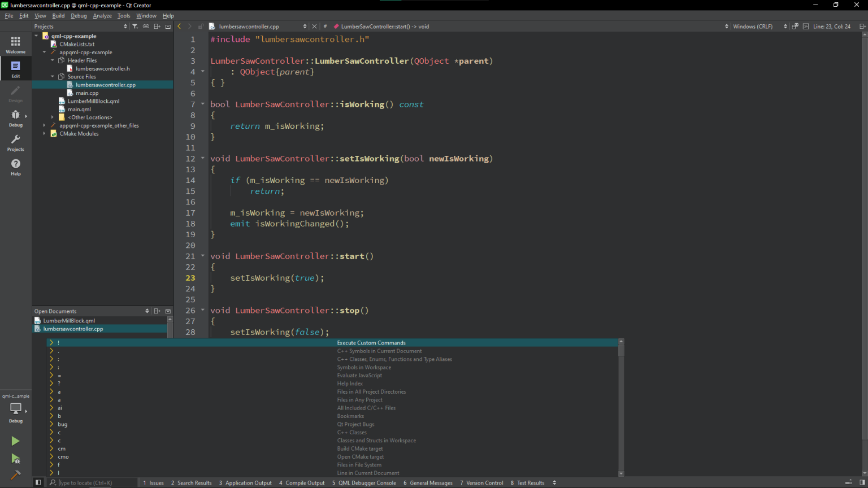The image size is (868, 488).
Task: Open the Analyze menu
Action: point(102,15)
